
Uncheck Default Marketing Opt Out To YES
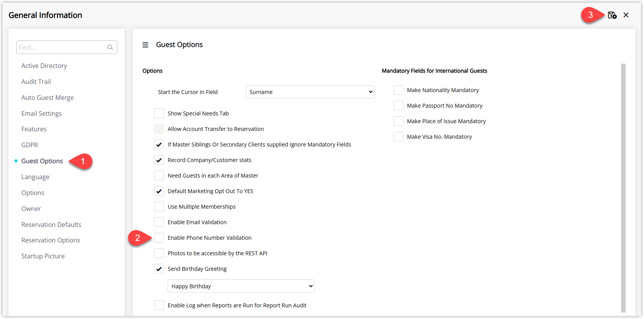tap(159, 191)
